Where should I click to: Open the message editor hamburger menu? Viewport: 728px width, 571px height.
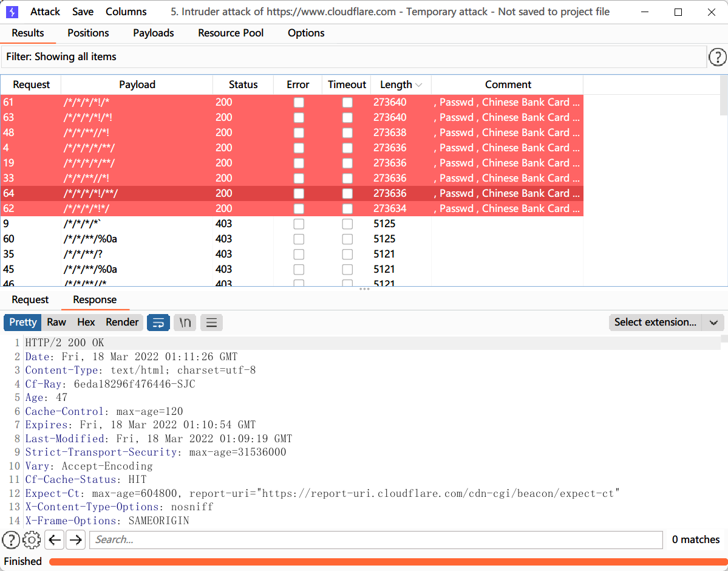tap(211, 323)
